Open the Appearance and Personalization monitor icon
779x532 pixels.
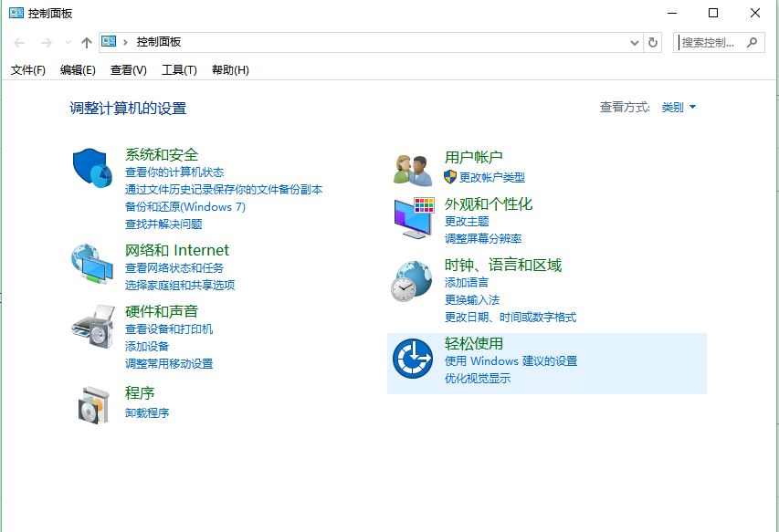[x=414, y=218]
